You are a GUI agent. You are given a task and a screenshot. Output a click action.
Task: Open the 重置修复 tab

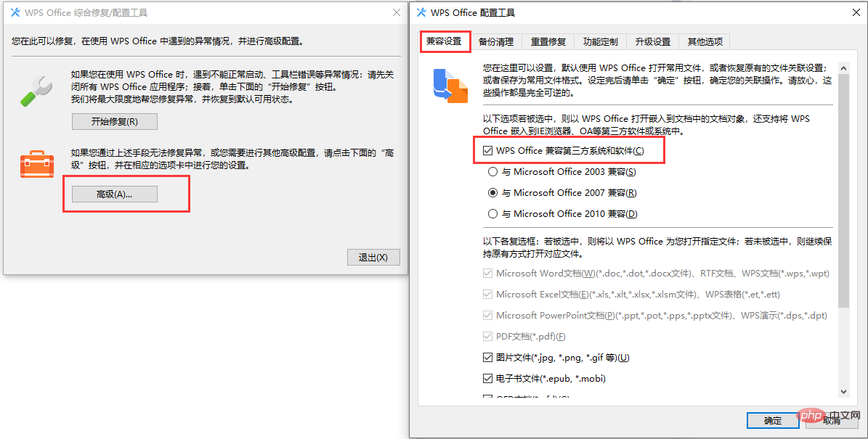[x=548, y=42]
